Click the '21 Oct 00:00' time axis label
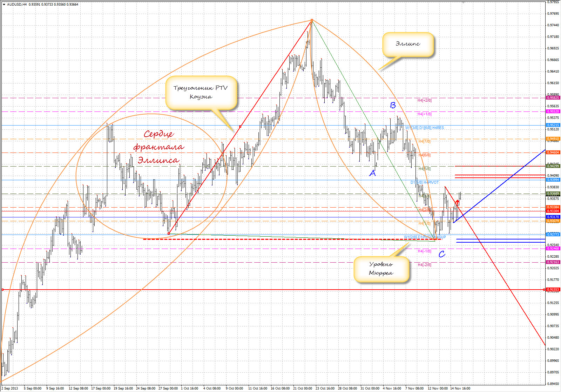 [303, 388]
